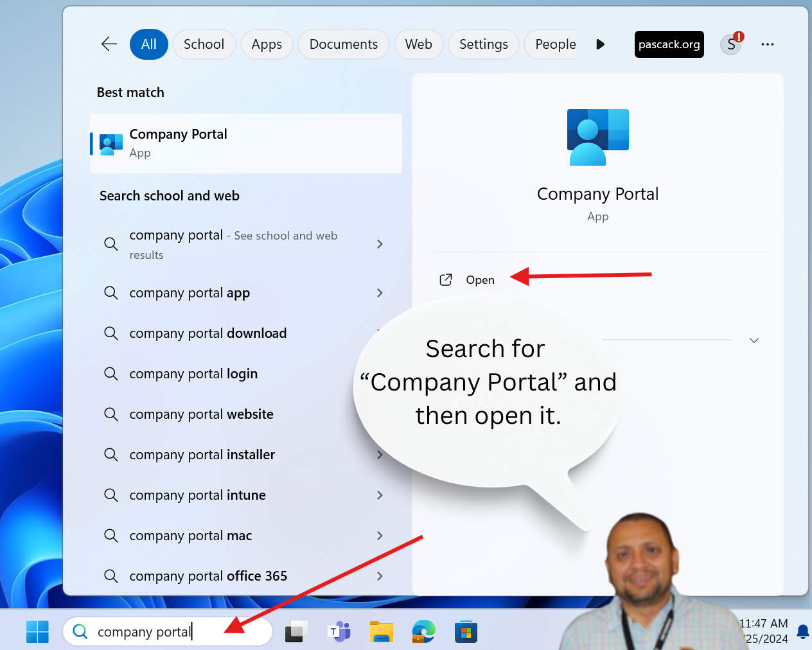
Task: Open the S user account avatar
Action: [x=731, y=44]
